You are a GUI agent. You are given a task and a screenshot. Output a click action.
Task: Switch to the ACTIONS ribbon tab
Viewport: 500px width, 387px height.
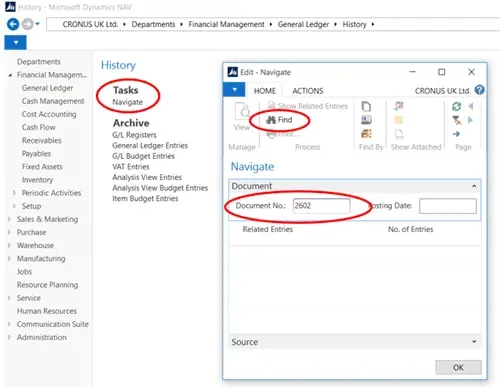308,91
